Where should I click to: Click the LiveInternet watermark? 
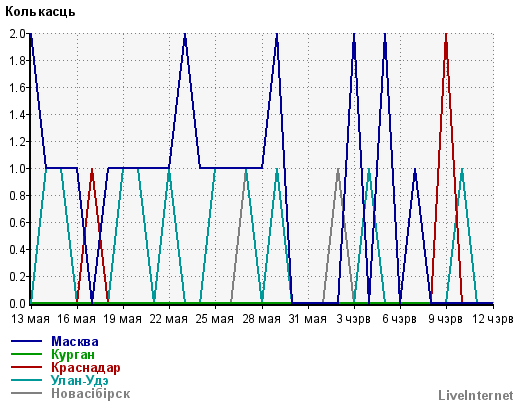pos(476,395)
